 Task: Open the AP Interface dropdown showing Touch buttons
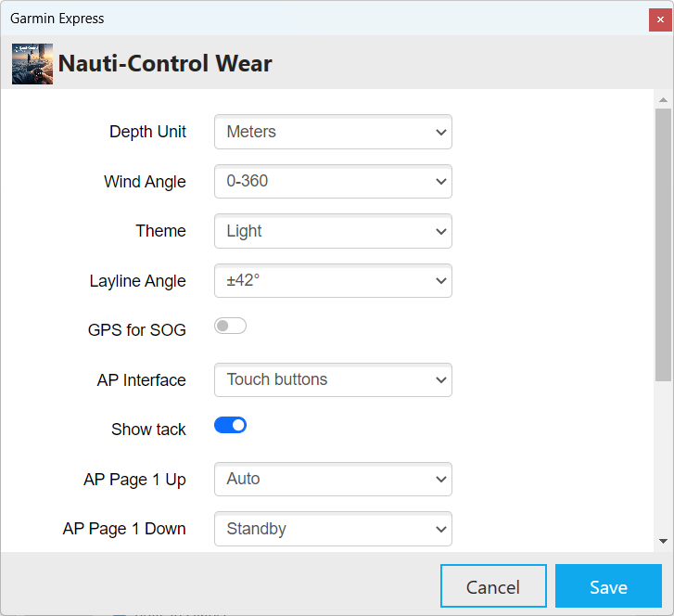click(333, 379)
